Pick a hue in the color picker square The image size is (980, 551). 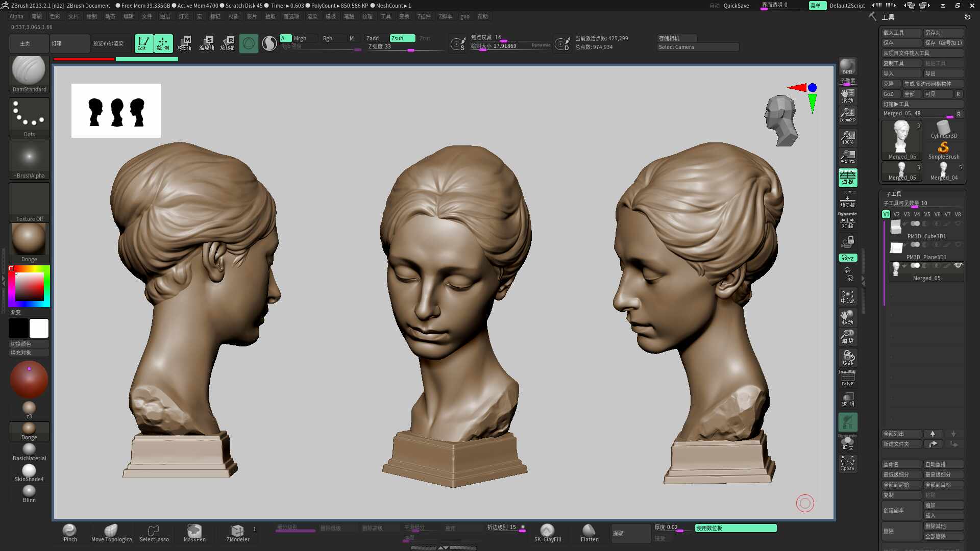[x=29, y=286]
